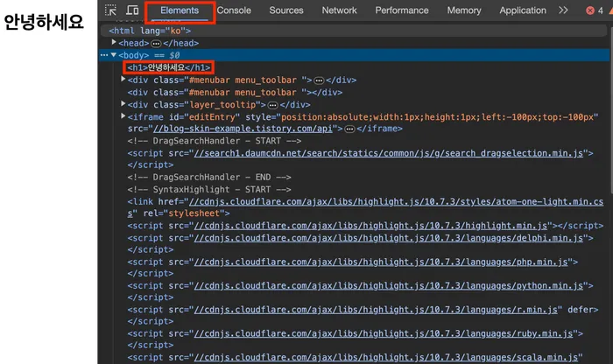Select DragSearchHandler END comment

point(209,178)
